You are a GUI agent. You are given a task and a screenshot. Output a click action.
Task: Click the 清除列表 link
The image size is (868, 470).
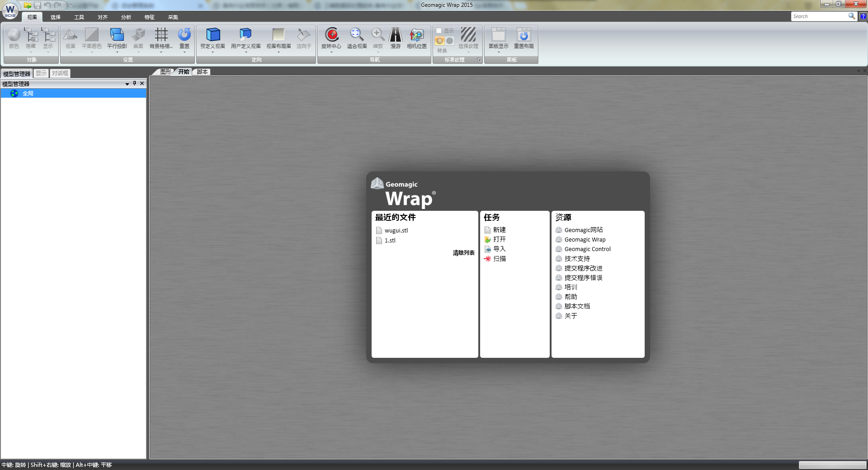coord(463,253)
